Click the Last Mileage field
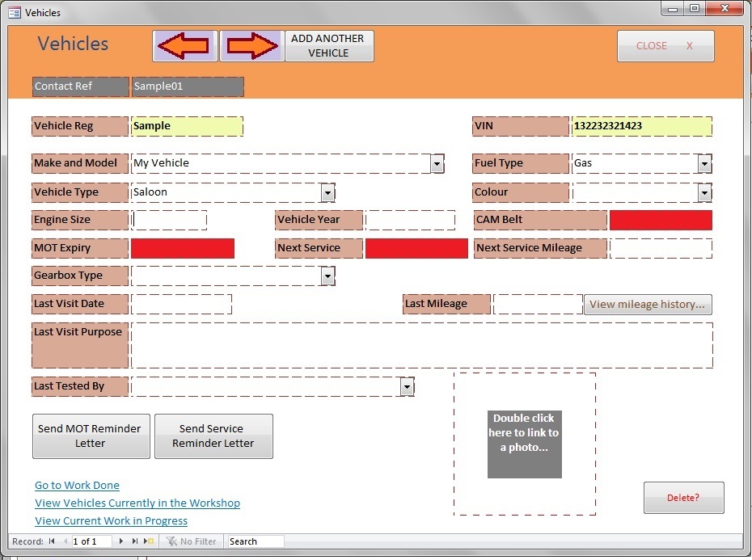The height and width of the screenshot is (560, 752). pos(538,305)
